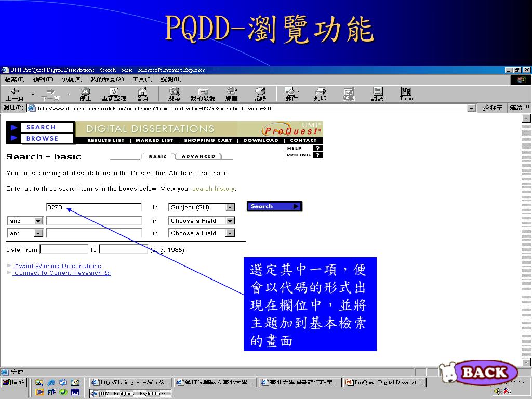532x399 pixels.
Task: Open the Windows 開始 Start button
Action: coord(14,382)
